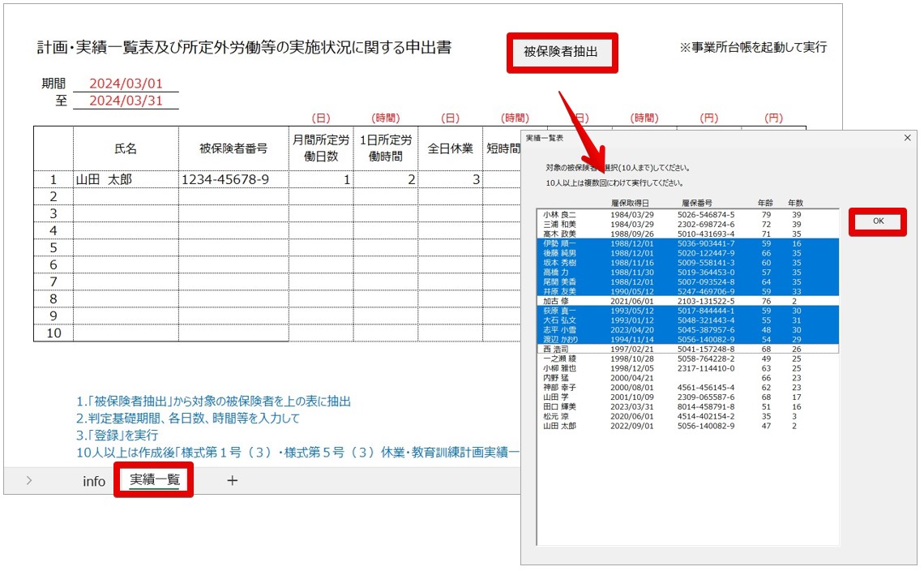Click value 1 under 月間所定労働日数
Screen dimensions: 924x571
click(x=321, y=179)
